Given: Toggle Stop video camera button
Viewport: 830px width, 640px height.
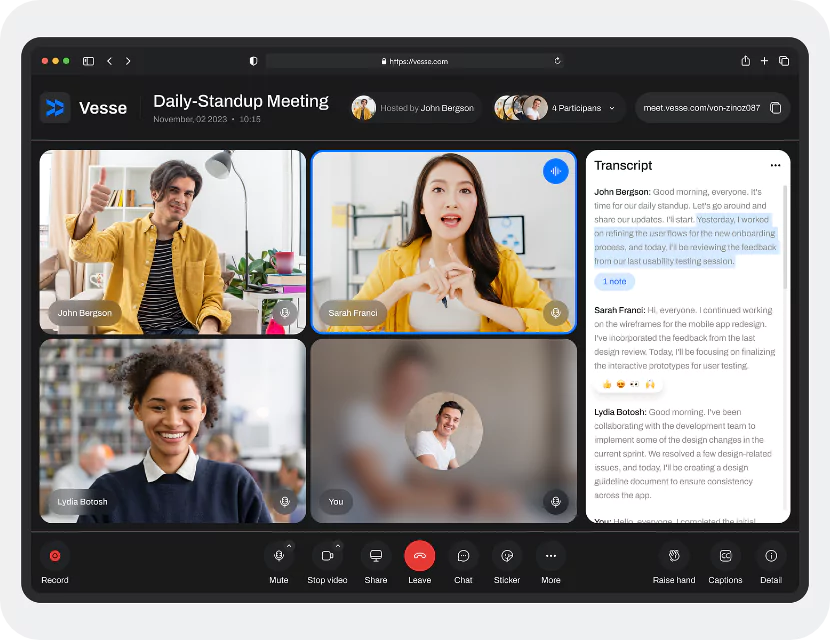Looking at the screenshot, I should point(327,556).
